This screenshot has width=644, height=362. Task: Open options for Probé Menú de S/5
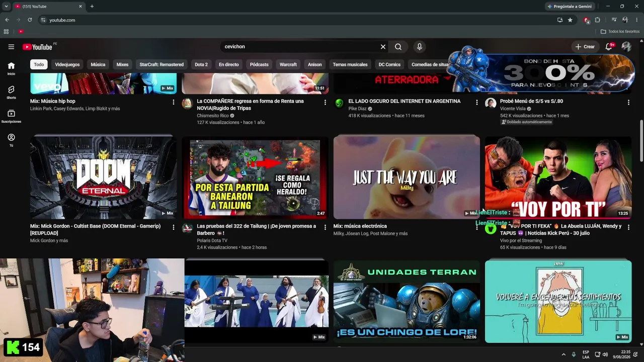click(x=628, y=102)
